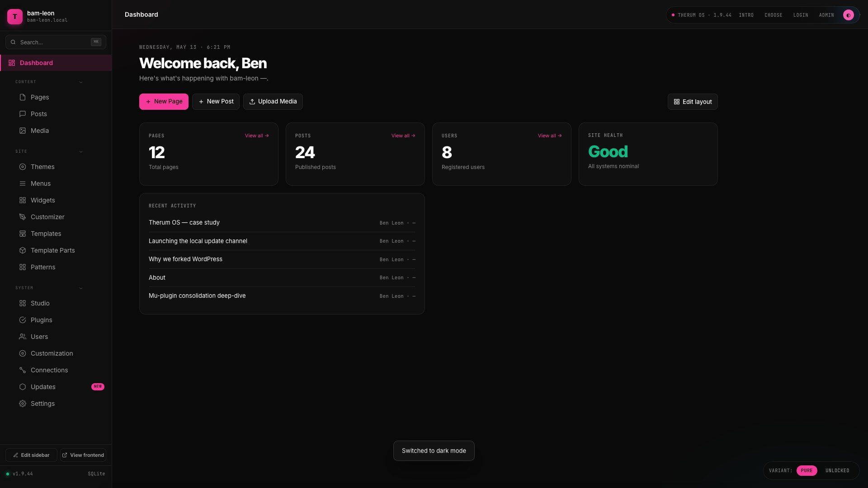Collapse the SITE sidebar section
Image resolution: width=868 pixels, height=488 pixels.
(x=81, y=151)
